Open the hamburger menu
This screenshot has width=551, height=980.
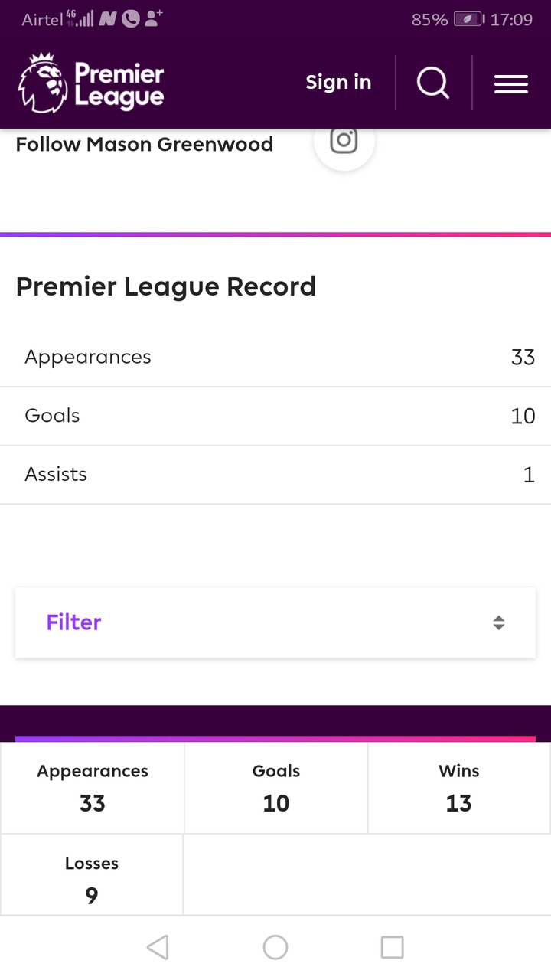[x=511, y=83]
